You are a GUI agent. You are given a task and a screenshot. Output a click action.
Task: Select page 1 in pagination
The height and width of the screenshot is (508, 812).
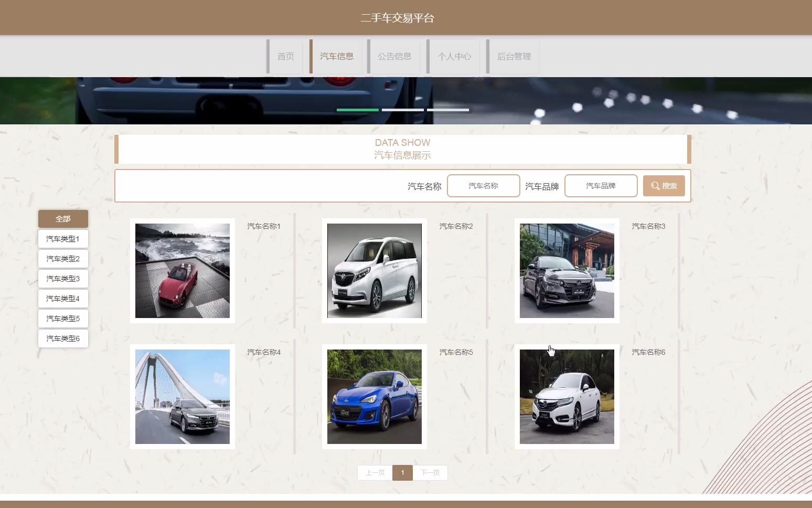pos(402,473)
